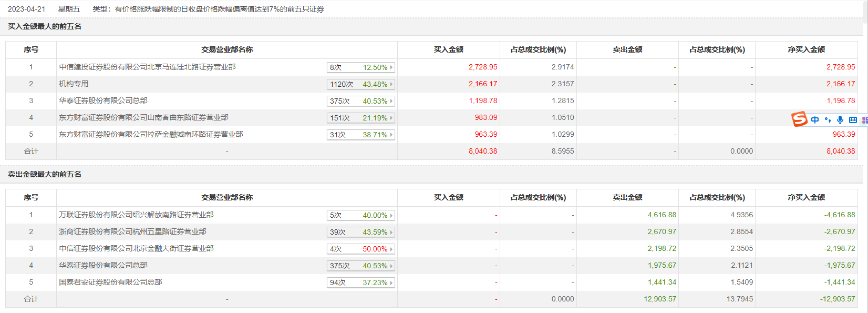This screenshot has height=313, width=868.
Task: Click the buy proportion value 1.0510
Action: pyautogui.click(x=563, y=117)
